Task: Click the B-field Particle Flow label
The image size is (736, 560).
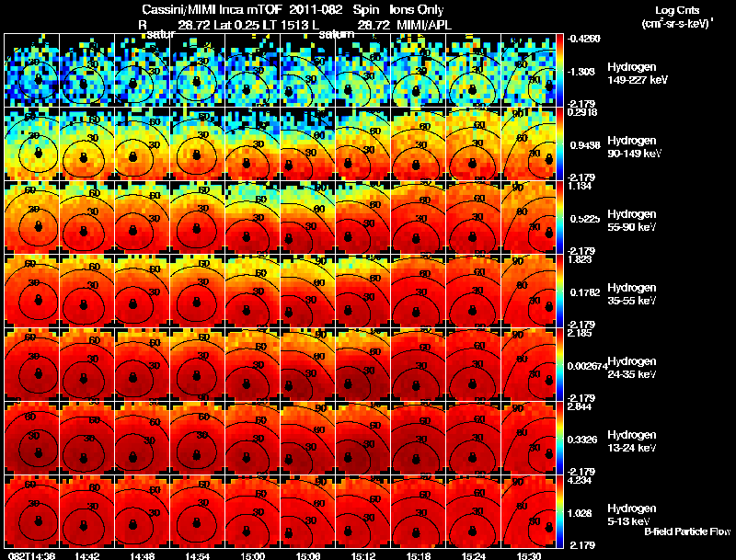Action: 687,531
